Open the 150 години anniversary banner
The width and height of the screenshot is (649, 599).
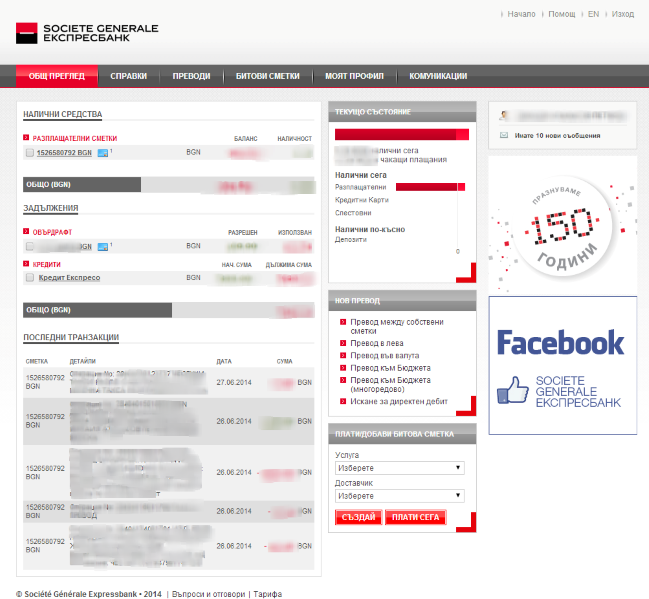point(562,225)
